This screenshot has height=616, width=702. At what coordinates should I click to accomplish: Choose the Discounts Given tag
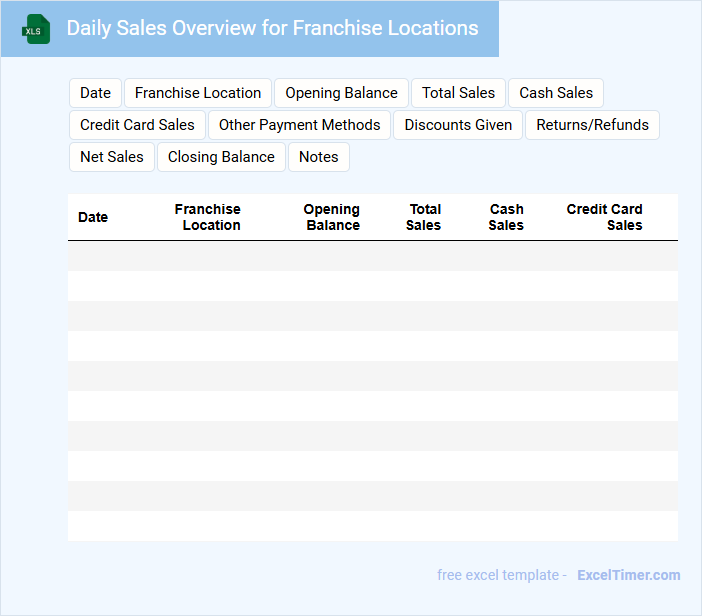(458, 125)
